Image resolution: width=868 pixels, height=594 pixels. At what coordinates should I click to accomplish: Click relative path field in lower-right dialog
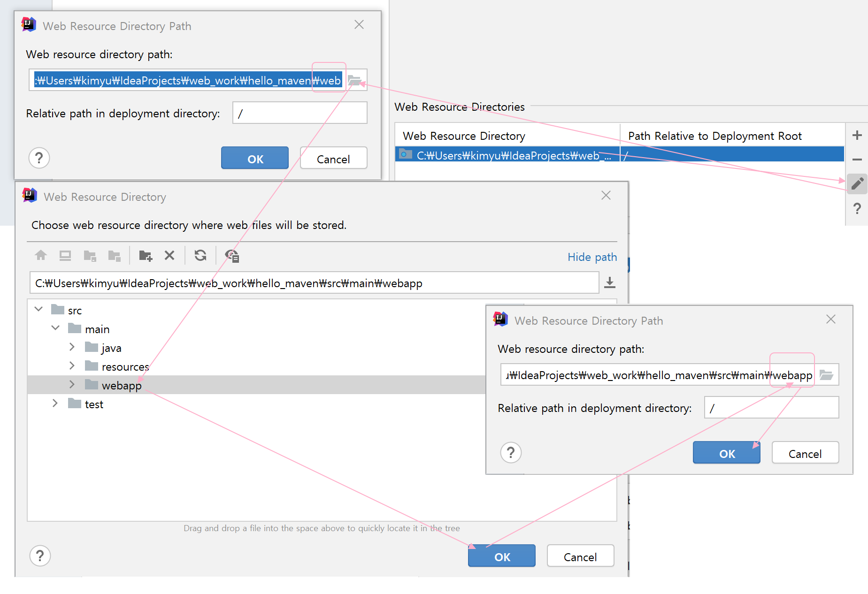[x=772, y=407]
